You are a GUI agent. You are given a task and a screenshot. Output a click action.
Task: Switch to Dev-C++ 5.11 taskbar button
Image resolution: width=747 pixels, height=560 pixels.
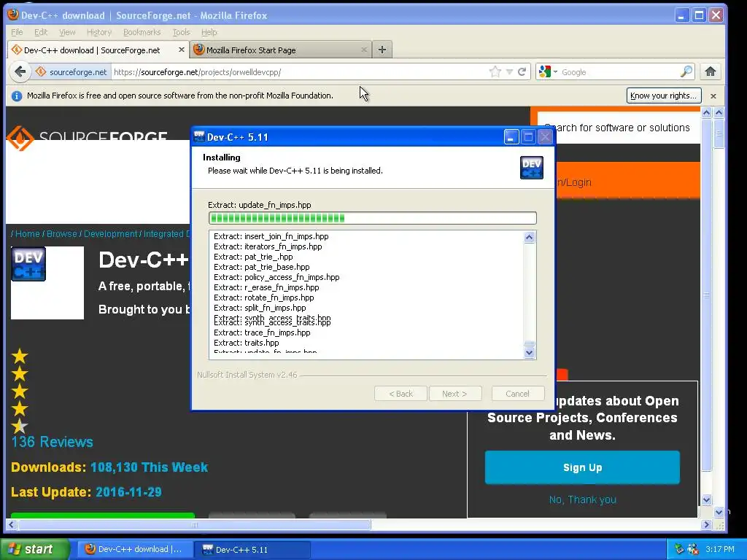tap(252, 549)
